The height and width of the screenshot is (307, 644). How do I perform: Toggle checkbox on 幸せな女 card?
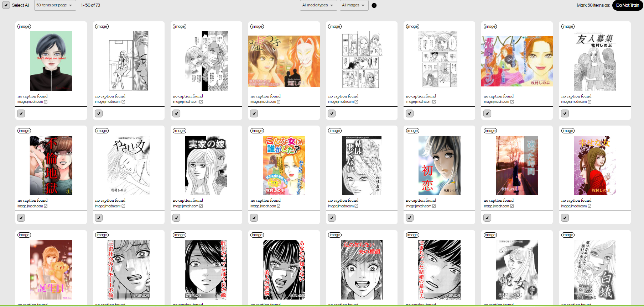click(565, 218)
